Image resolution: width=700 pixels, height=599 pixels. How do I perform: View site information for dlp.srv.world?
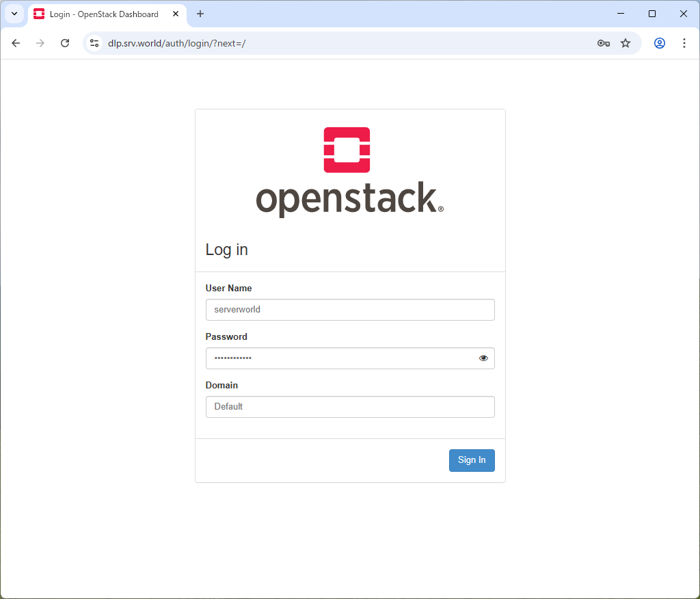point(94,43)
